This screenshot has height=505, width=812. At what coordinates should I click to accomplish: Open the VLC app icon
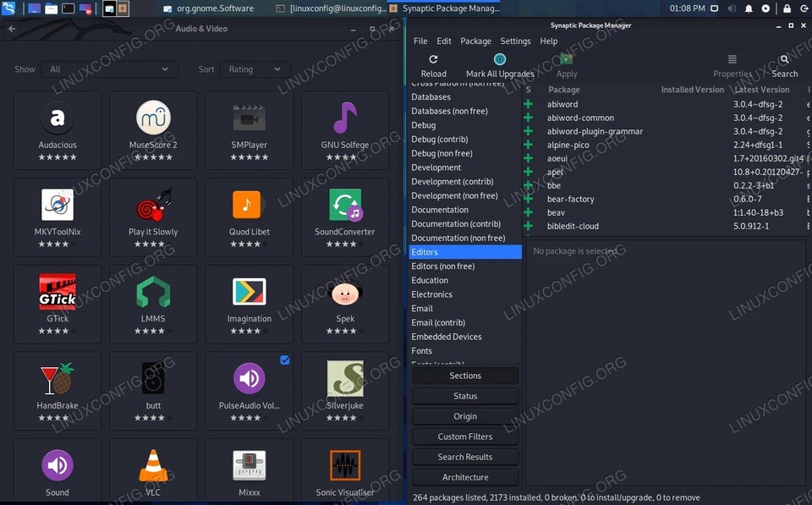(153, 465)
